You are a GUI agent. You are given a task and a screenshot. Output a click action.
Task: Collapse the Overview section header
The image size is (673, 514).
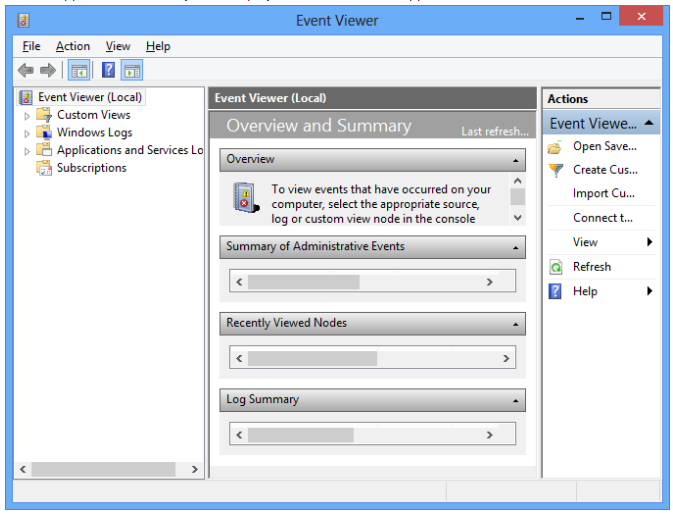[x=515, y=160]
